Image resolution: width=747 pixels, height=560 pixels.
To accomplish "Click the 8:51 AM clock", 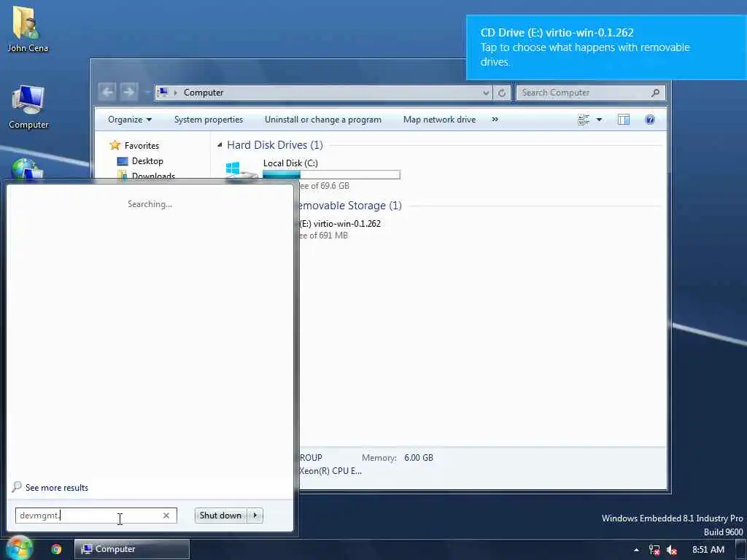I will coord(708,550).
